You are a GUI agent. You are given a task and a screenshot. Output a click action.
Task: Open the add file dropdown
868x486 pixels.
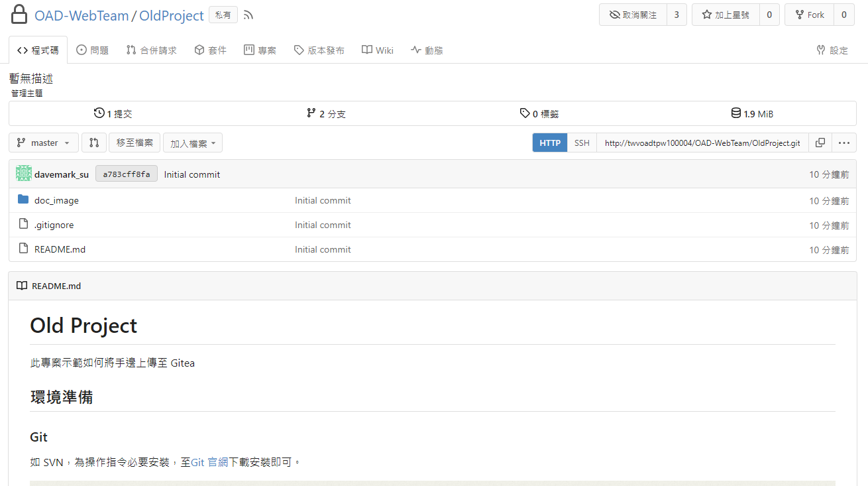click(x=193, y=143)
